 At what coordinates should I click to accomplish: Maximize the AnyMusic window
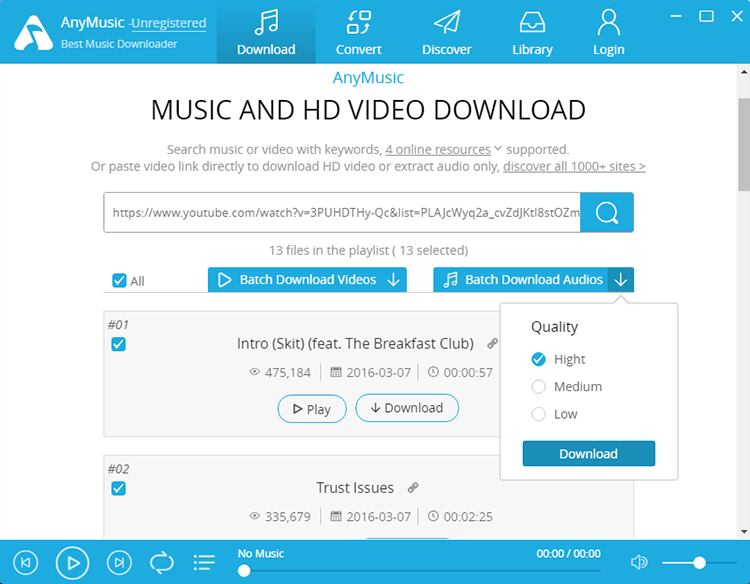point(706,16)
